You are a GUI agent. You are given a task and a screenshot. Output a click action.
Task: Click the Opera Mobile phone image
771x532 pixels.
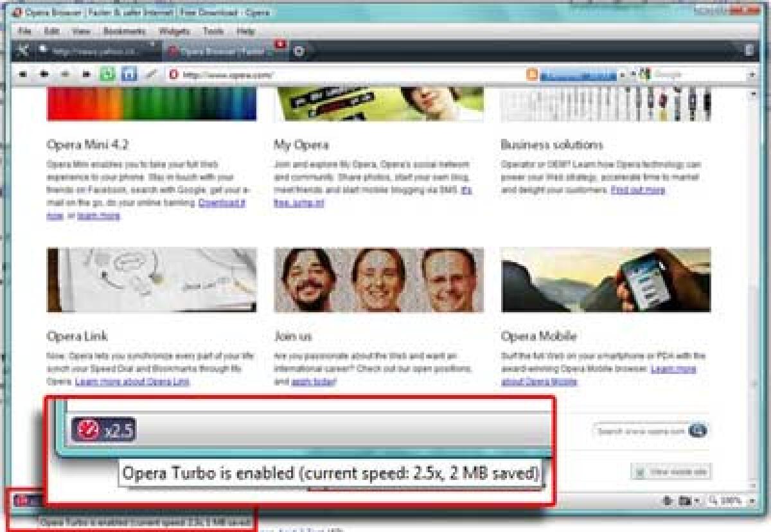606,280
